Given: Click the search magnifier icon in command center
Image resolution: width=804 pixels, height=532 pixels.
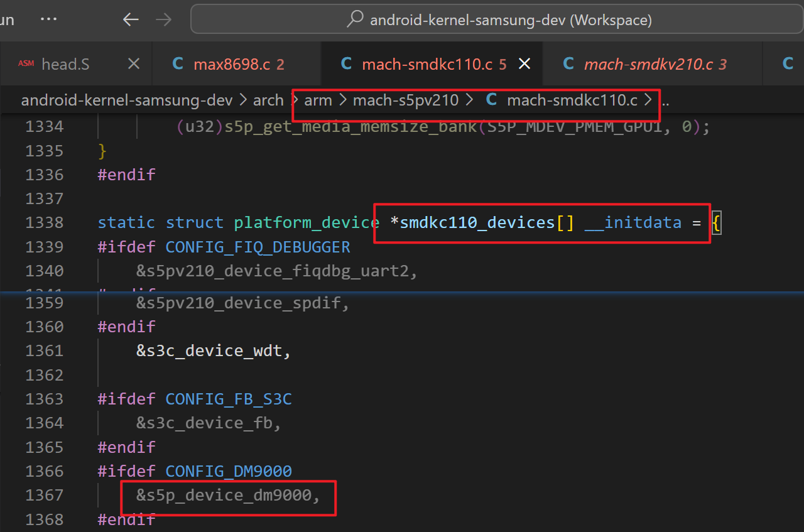Looking at the screenshot, I should [x=355, y=19].
